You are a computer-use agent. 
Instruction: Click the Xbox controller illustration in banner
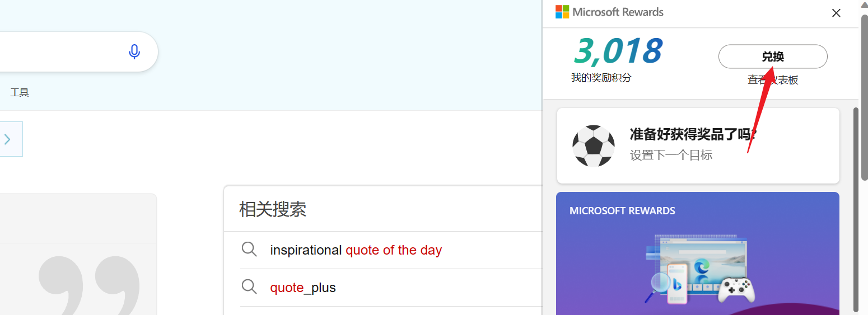pyautogui.click(x=736, y=290)
